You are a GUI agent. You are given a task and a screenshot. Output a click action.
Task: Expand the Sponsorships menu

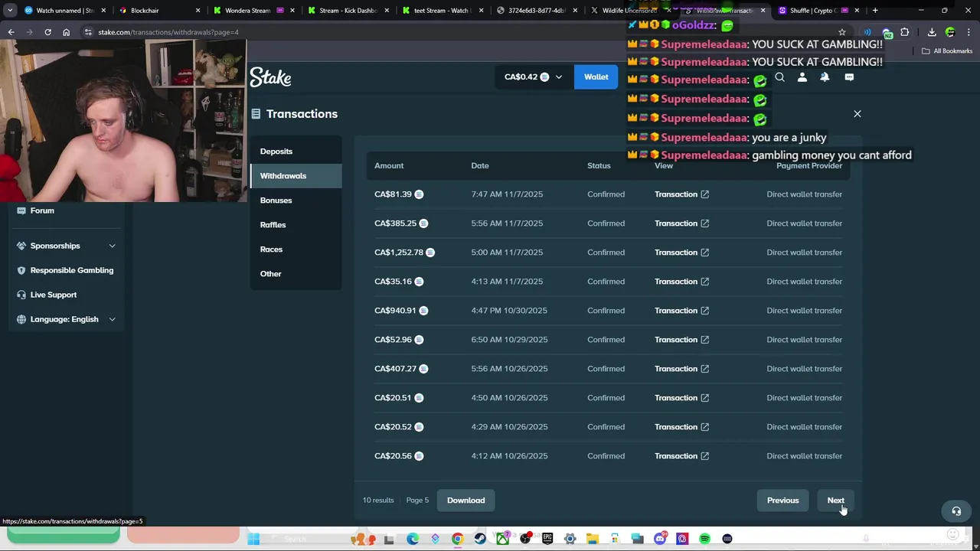point(66,246)
